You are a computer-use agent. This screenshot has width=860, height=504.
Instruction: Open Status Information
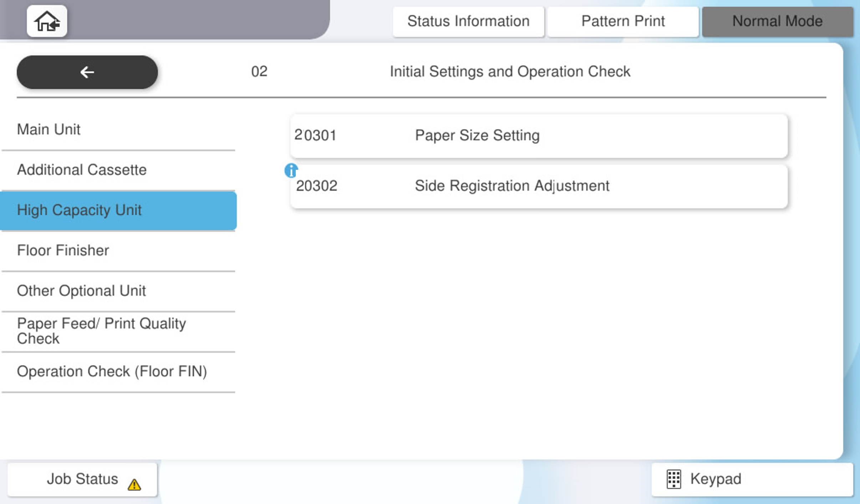coord(468,21)
